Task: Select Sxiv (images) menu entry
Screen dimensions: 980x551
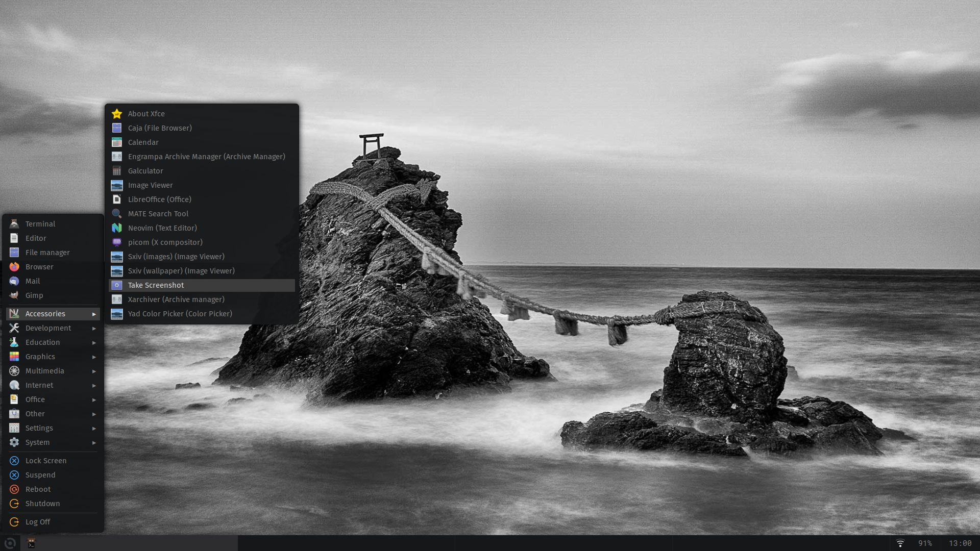Action: point(202,257)
